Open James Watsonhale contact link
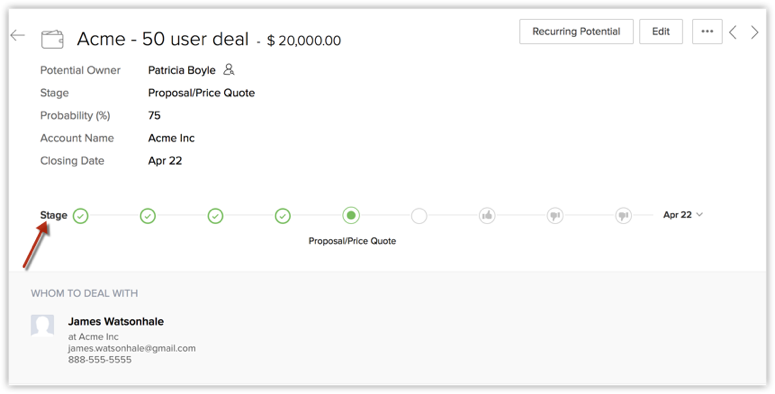This screenshot has height=394, width=775. [x=116, y=321]
